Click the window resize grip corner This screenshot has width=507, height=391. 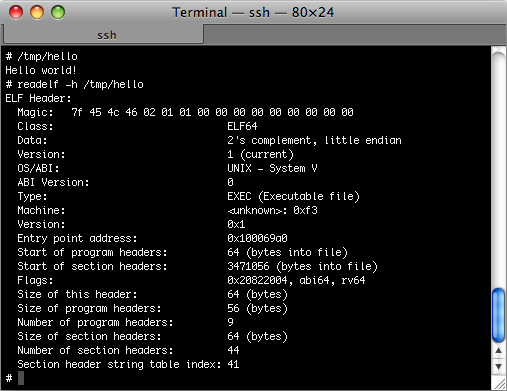point(499,384)
